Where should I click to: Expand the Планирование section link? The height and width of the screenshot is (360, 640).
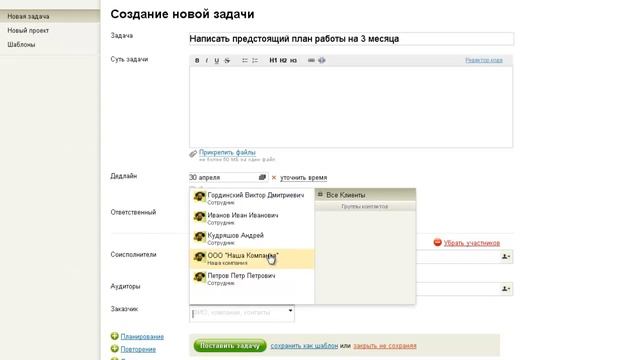pyautogui.click(x=142, y=337)
